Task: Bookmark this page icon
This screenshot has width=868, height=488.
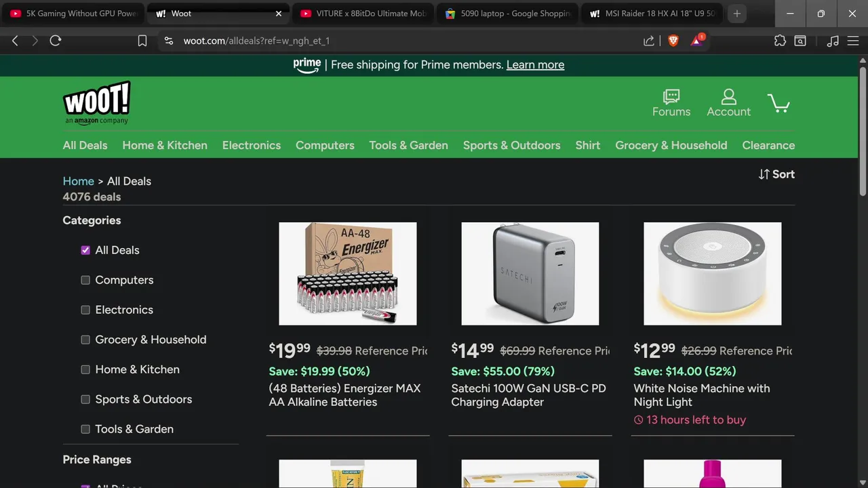Action: [x=142, y=41]
